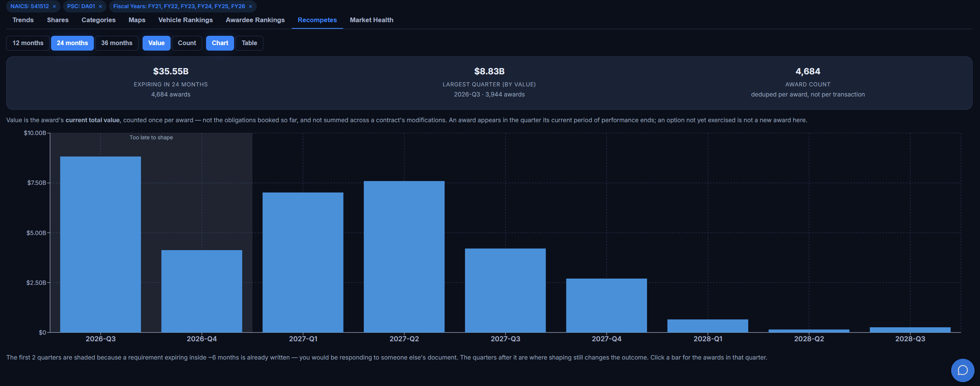Click 'deduped per award, not per transaction'

(x=808, y=95)
